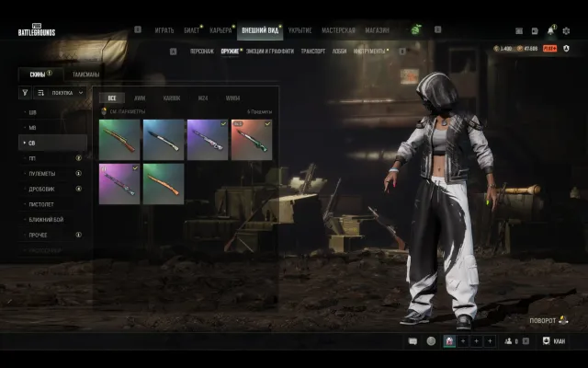The image size is (588, 368).
Task: Open the replays video icon
Action: tap(535, 31)
